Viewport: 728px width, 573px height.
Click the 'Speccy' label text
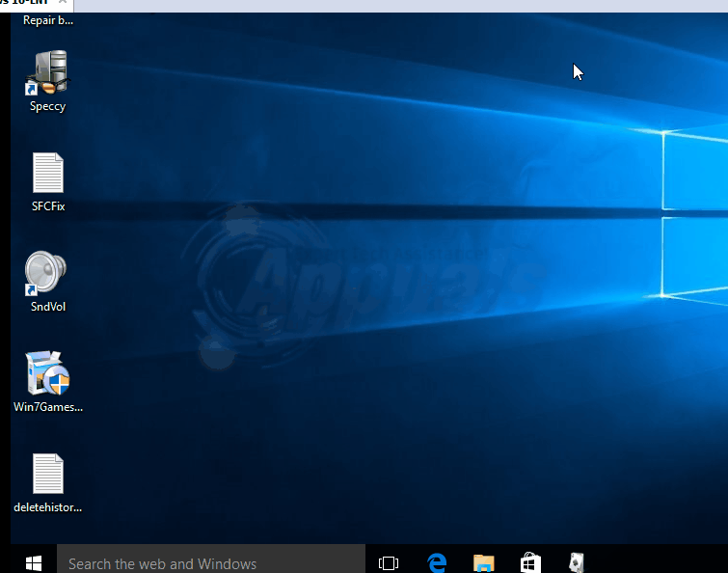47,107
